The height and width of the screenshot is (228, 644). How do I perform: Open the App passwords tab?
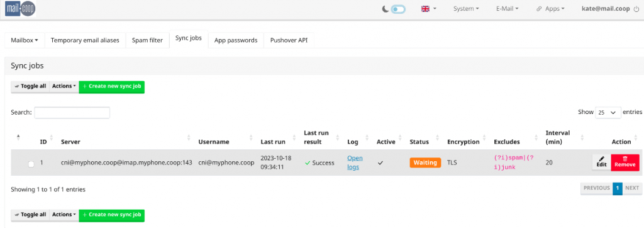[236, 40]
